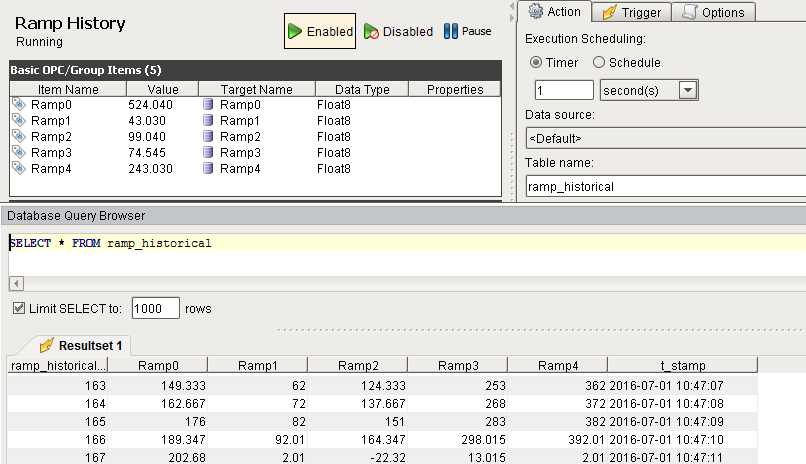Click the tag icon next to Ramp0 item
The image size is (806, 464).
(19, 104)
